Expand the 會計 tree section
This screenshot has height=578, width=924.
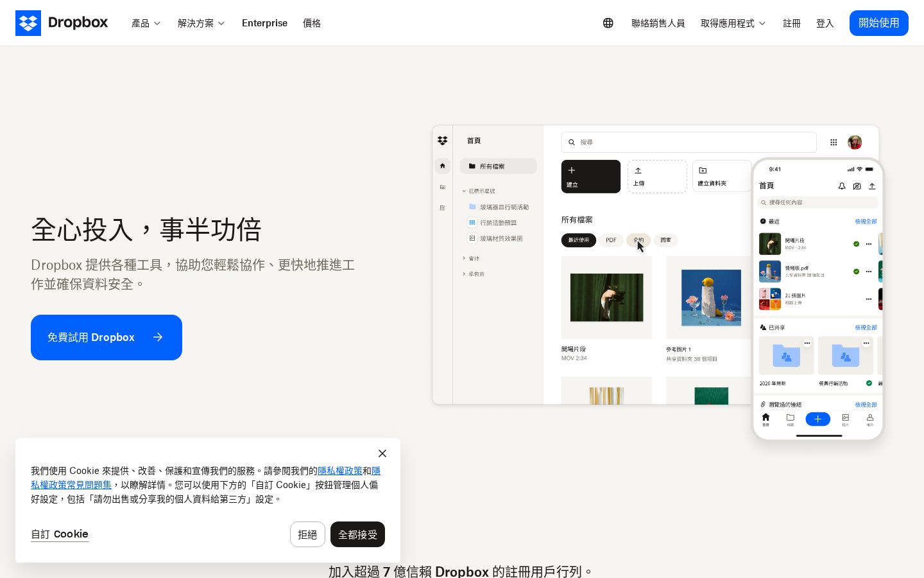point(471,258)
